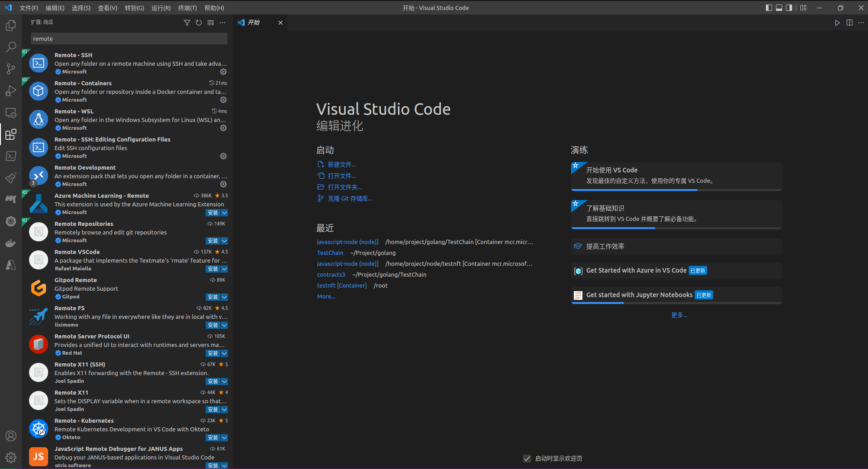Viewport: 868px width, 469px height.
Task: Toggle the primary side bar visibility
Action: click(769, 8)
